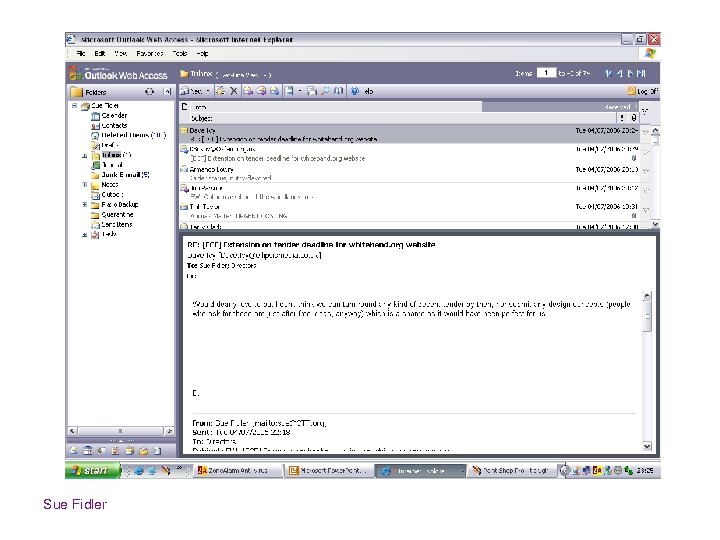This screenshot has height=540, width=720.
Task: Hide the Folders pane with the collapse button
Action: pos(168,92)
